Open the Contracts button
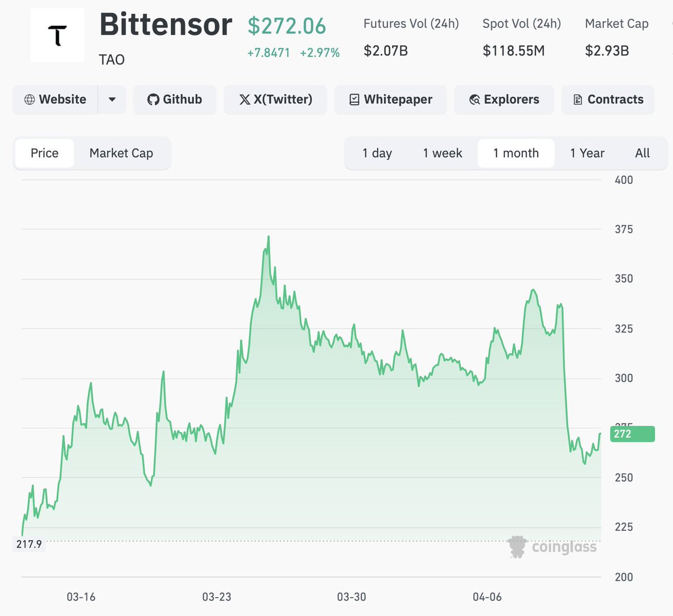Screen dimensions: 673x616 (x=608, y=100)
